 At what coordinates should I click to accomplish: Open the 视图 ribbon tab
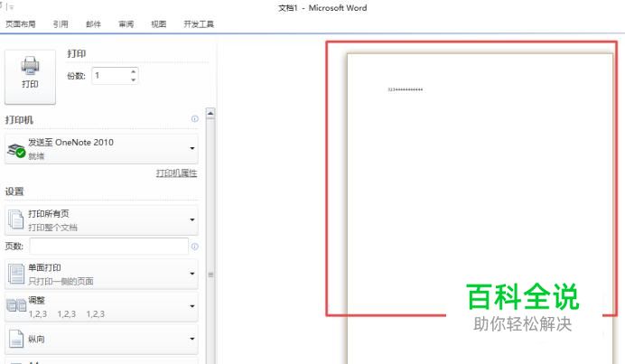click(159, 24)
